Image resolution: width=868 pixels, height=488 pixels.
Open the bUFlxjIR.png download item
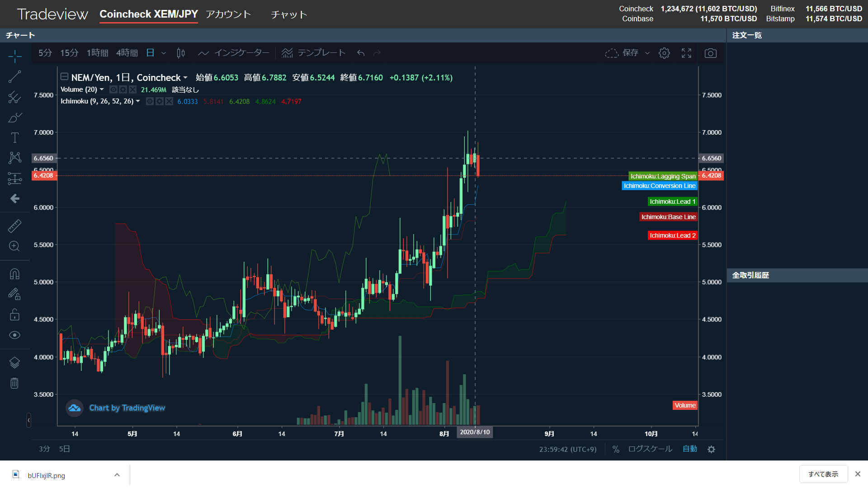tap(46, 475)
